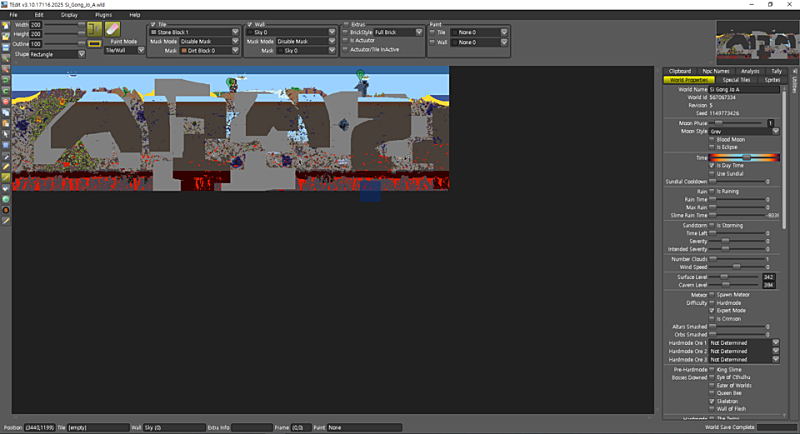Image resolution: width=800 pixels, height=434 pixels.
Task: Open the Edit menu
Action: click(x=39, y=15)
